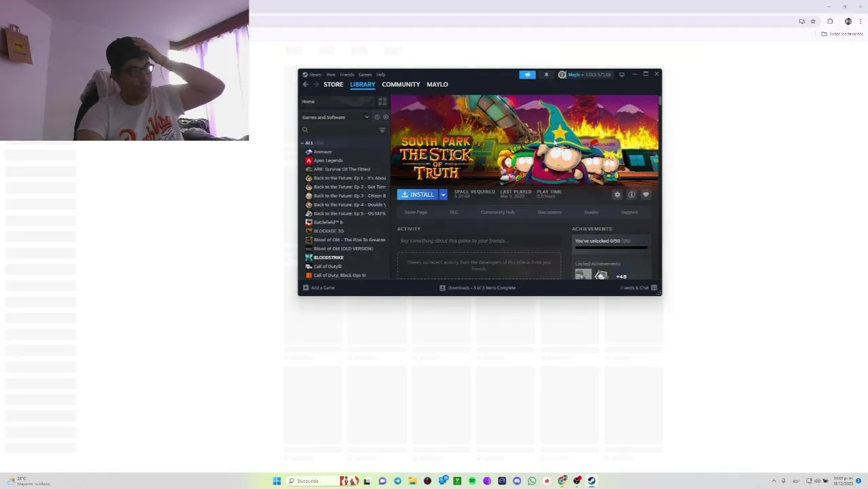Click the browser bookmark star icon
868x489 pixels.
(813, 21)
